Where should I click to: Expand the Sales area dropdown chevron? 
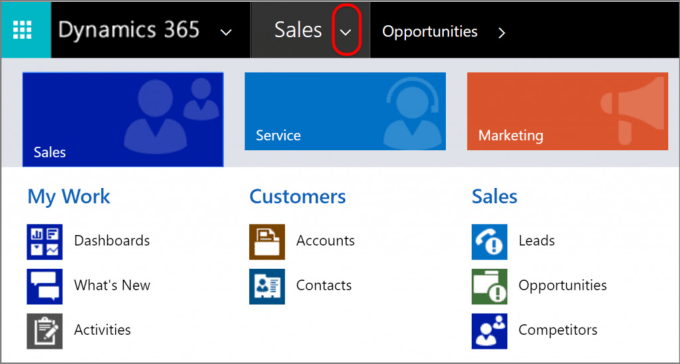point(346,32)
